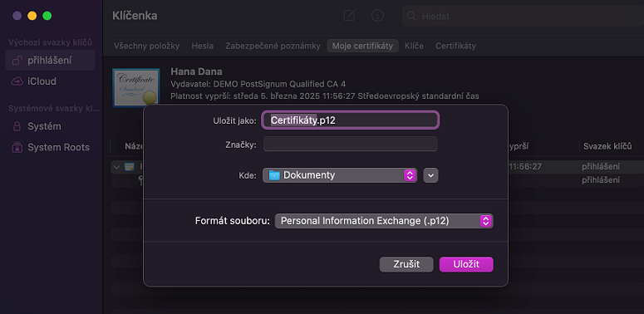Click the Značky tags input field
Screen dimensions: 644x314
pyautogui.click(x=351, y=144)
